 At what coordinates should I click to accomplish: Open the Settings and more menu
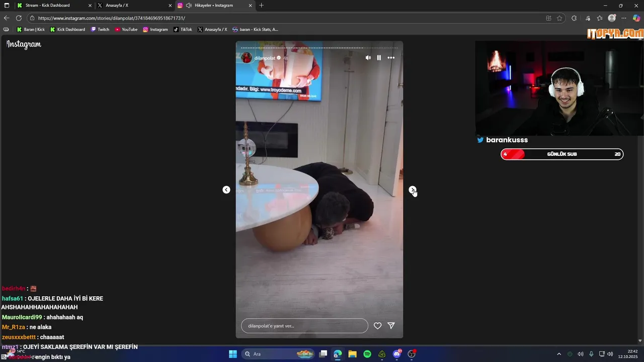click(624, 18)
